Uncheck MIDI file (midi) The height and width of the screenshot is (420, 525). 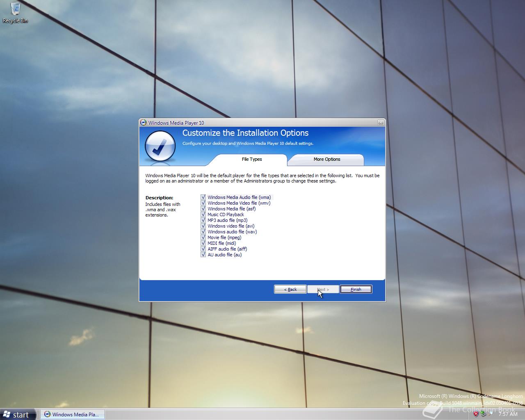click(203, 243)
